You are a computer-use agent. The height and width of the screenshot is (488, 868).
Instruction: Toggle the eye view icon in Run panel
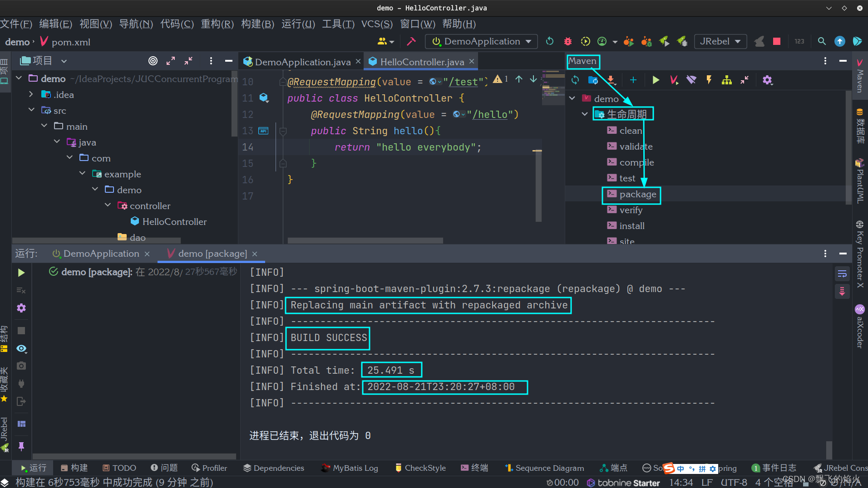(21, 348)
